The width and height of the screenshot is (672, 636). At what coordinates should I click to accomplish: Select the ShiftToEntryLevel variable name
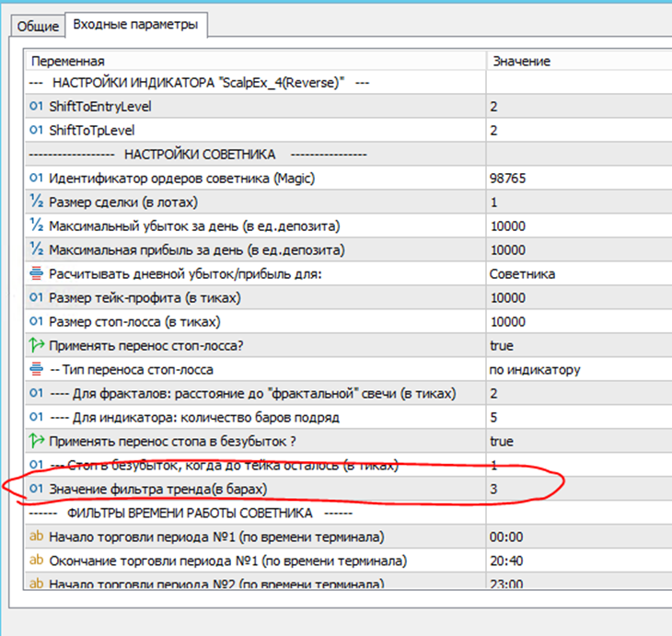pos(99,107)
